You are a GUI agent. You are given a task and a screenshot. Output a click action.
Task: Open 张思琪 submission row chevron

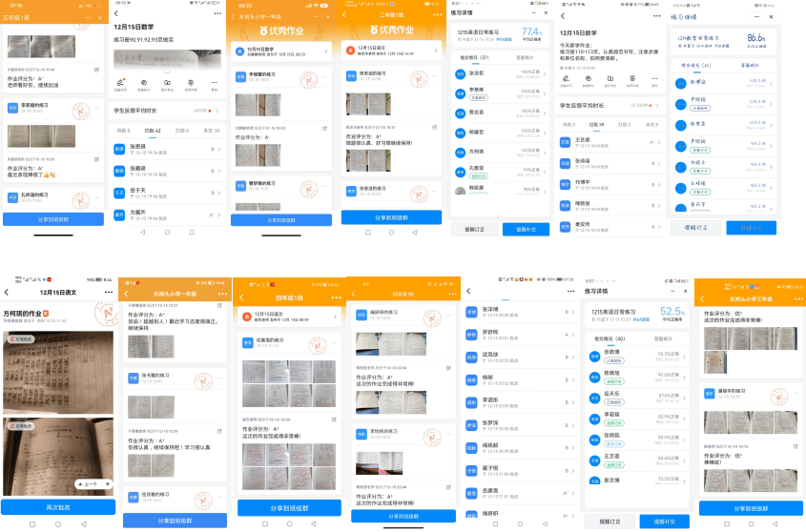[x=219, y=149]
